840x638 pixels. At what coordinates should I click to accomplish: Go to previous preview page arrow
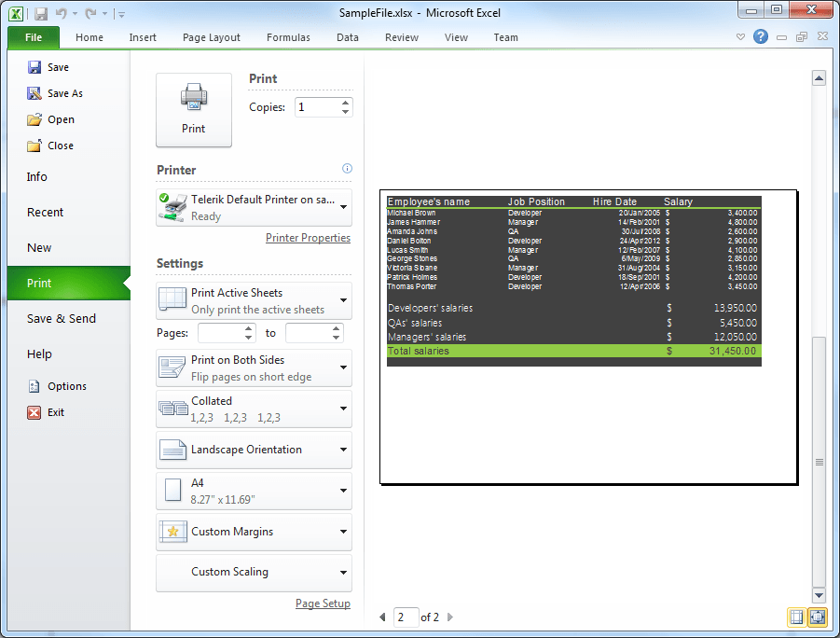tap(382, 617)
